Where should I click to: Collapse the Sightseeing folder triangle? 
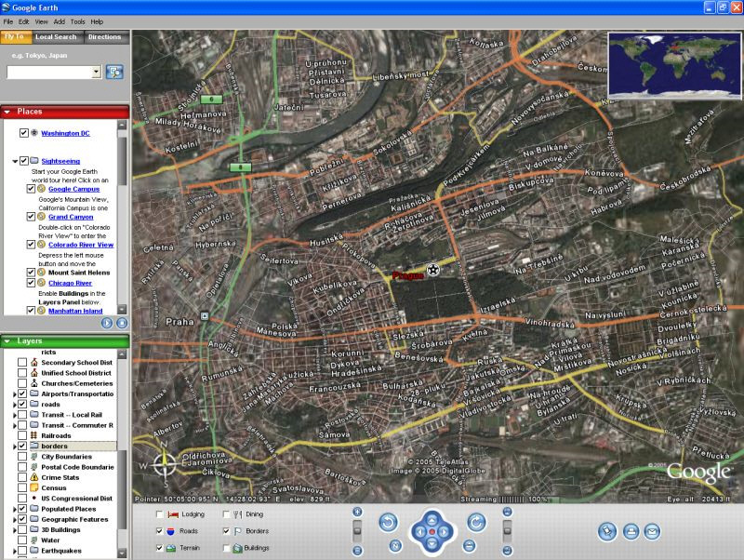click(15, 161)
